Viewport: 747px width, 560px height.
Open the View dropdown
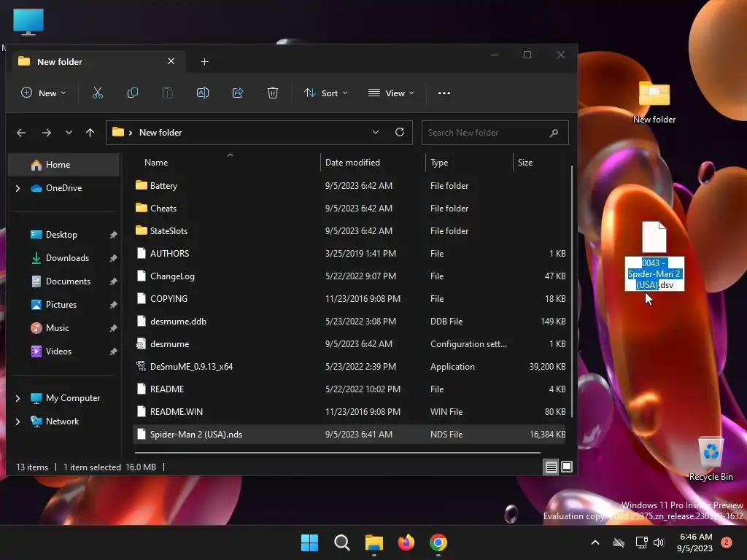point(391,93)
